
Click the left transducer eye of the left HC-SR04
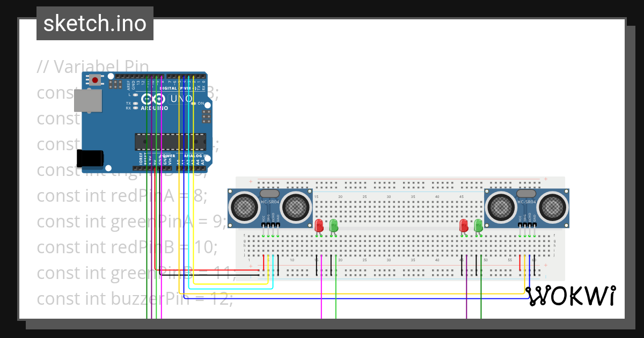point(244,207)
